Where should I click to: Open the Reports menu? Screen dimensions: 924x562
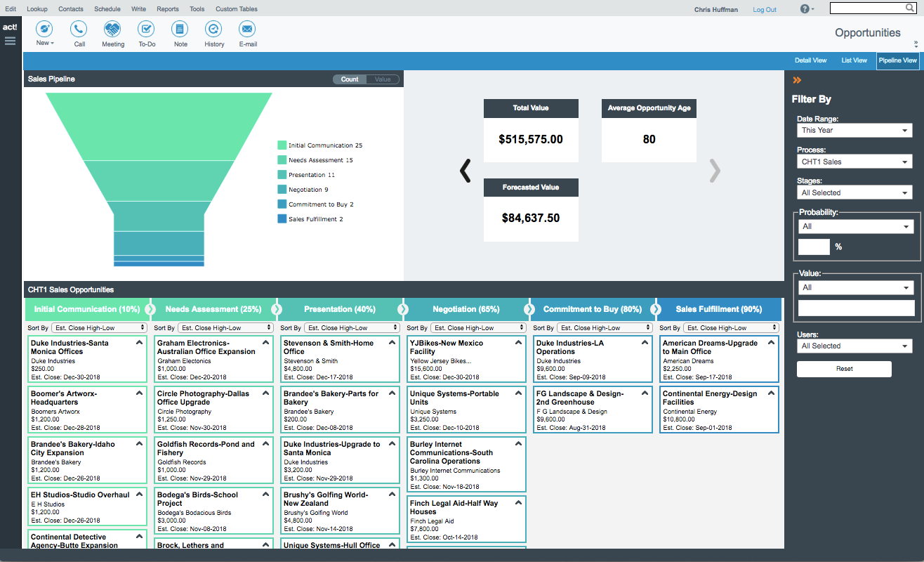168,9
